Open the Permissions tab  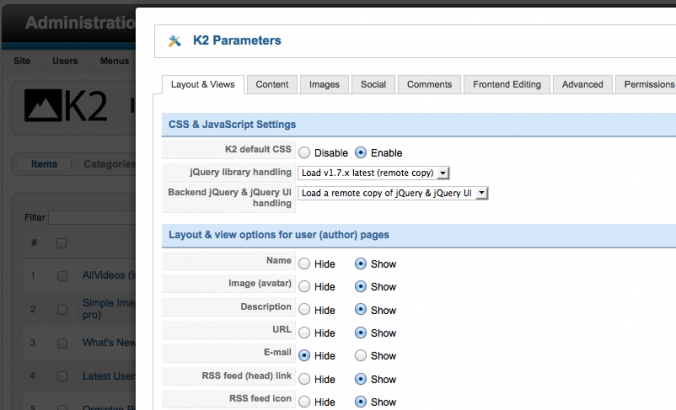click(x=647, y=85)
